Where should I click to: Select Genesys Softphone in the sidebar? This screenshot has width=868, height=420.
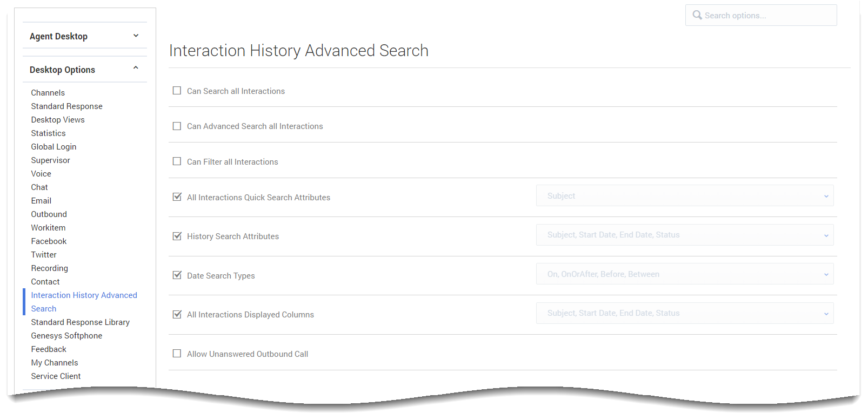point(66,335)
